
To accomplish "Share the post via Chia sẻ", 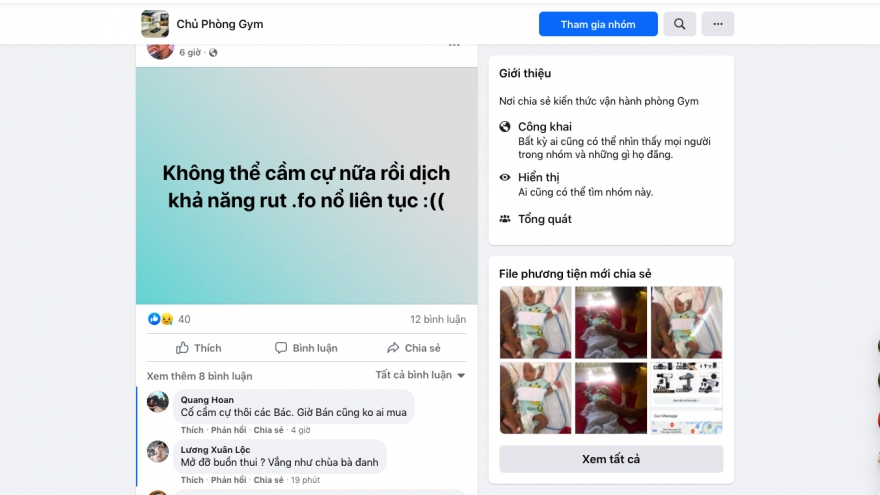I will coord(414,348).
